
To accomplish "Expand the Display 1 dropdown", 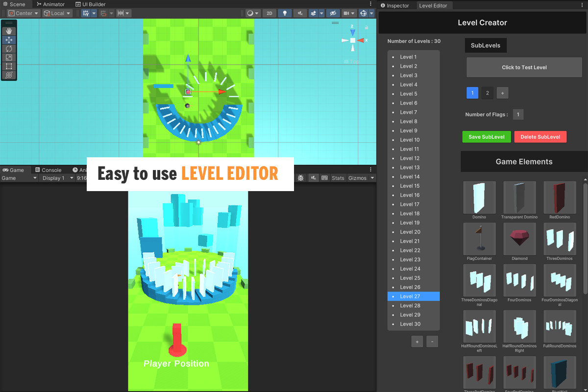I will pos(57,178).
